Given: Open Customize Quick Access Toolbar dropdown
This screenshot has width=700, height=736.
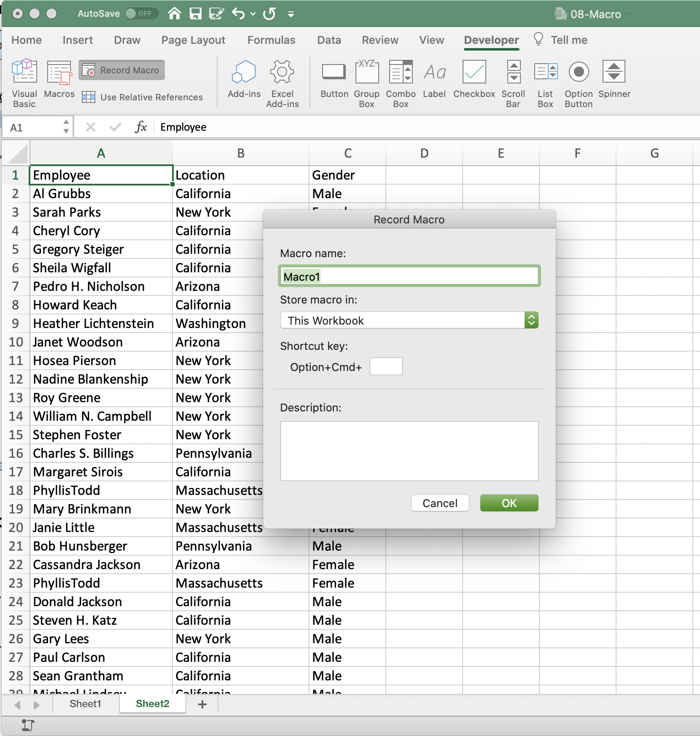Looking at the screenshot, I should 291,14.
